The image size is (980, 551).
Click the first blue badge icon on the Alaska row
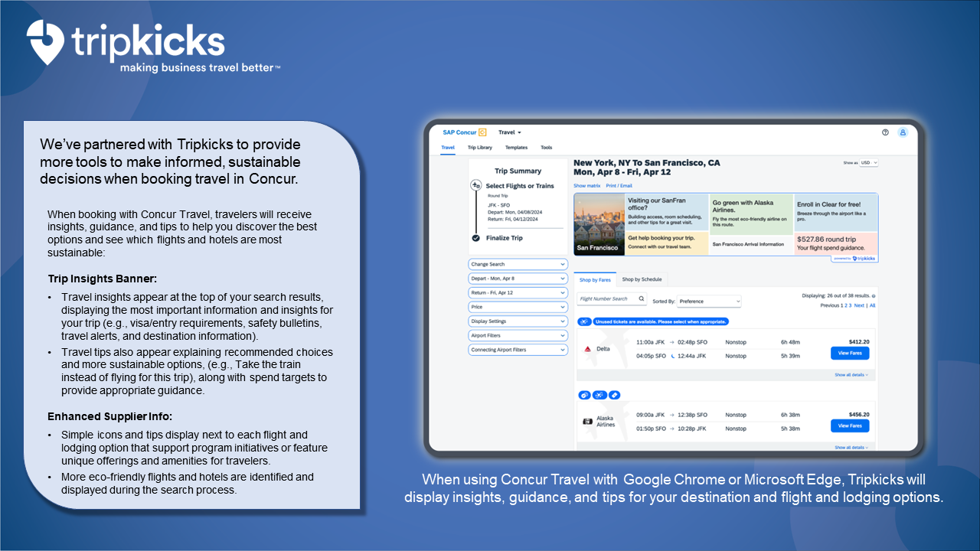coord(584,395)
